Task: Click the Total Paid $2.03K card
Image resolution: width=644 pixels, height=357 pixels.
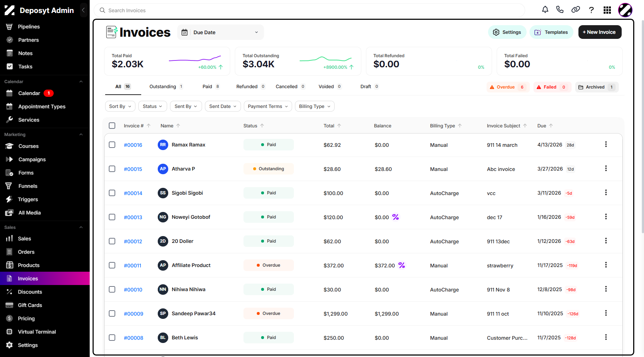Action: (167, 61)
